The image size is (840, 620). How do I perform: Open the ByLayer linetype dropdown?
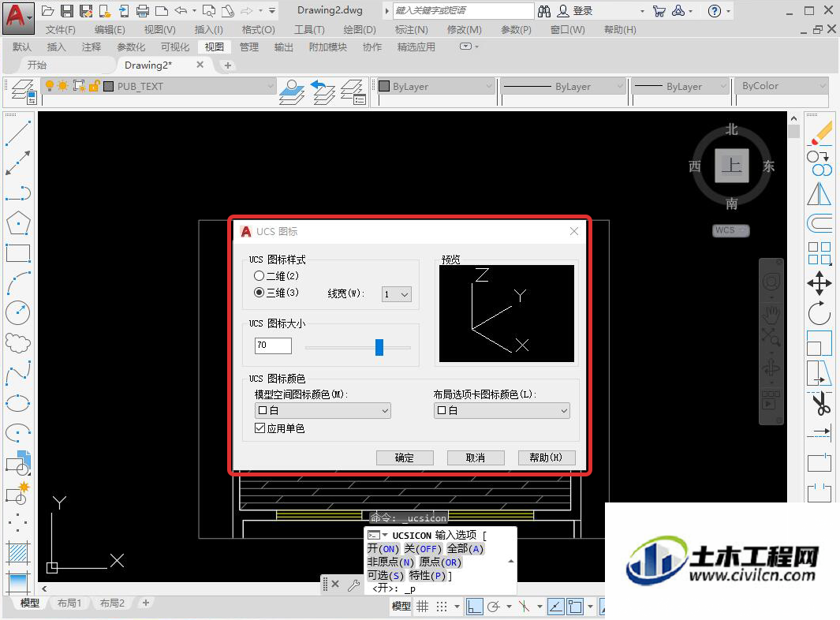point(564,86)
